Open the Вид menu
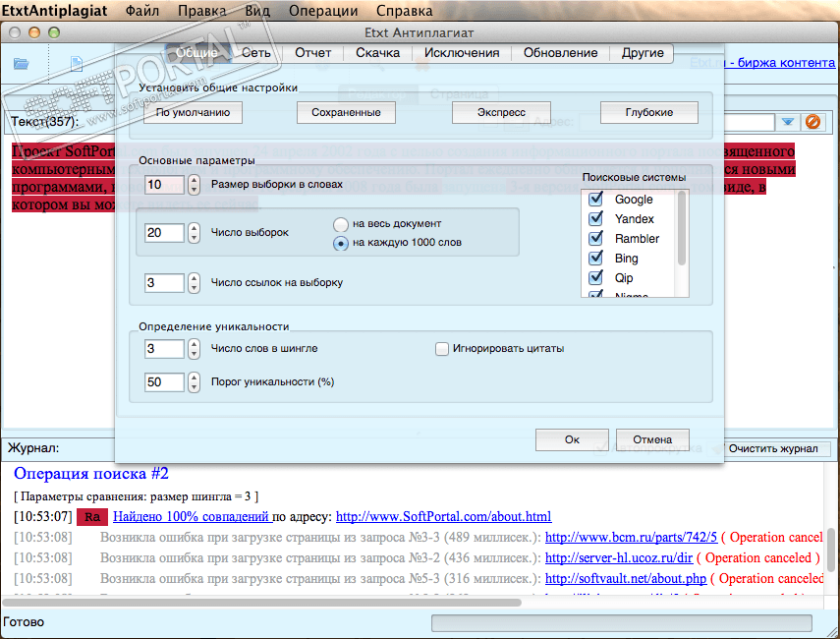This screenshot has height=639, width=840. (257, 10)
